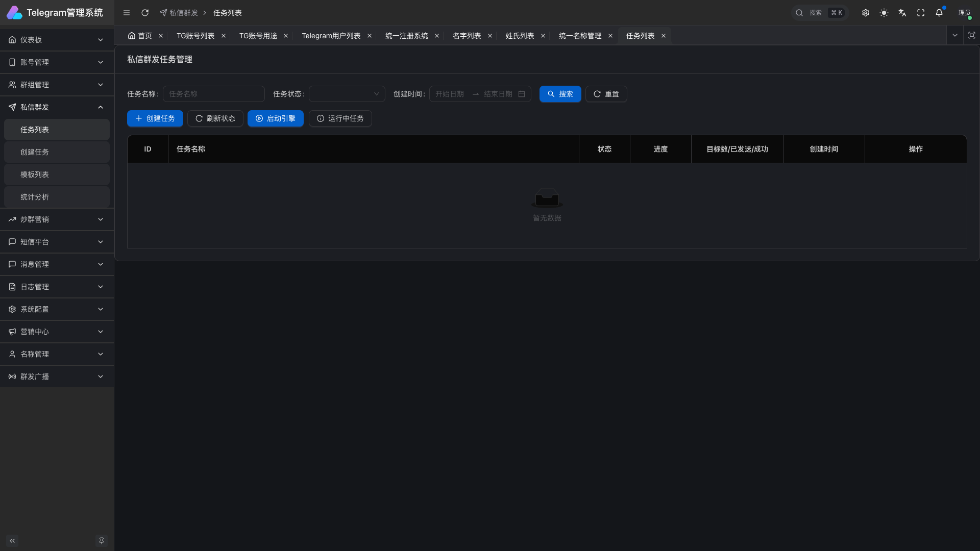Enter fullscreen mode icon
Screen dimensions: 980x551
(921, 13)
